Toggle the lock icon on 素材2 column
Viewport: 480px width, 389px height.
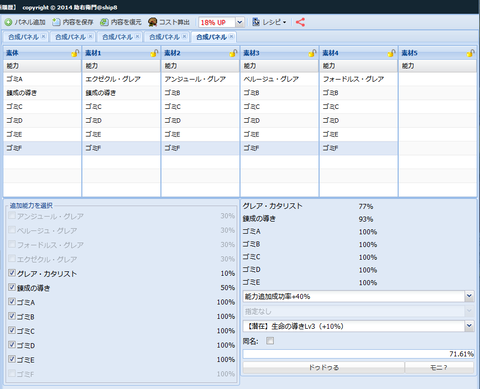pos(233,53)
